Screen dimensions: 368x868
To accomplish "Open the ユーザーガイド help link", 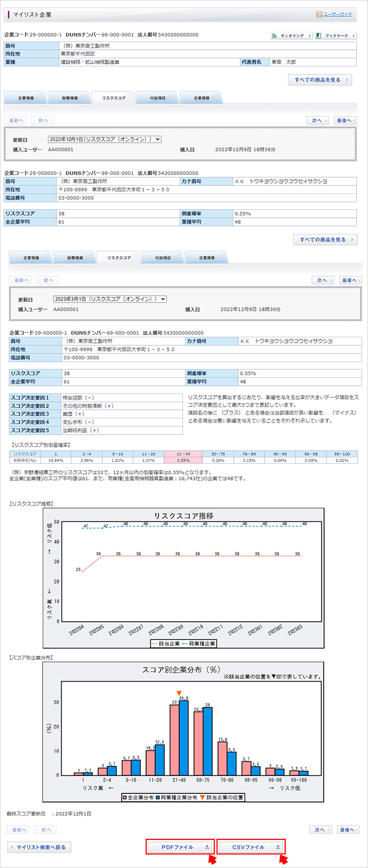I will point(338,14).
